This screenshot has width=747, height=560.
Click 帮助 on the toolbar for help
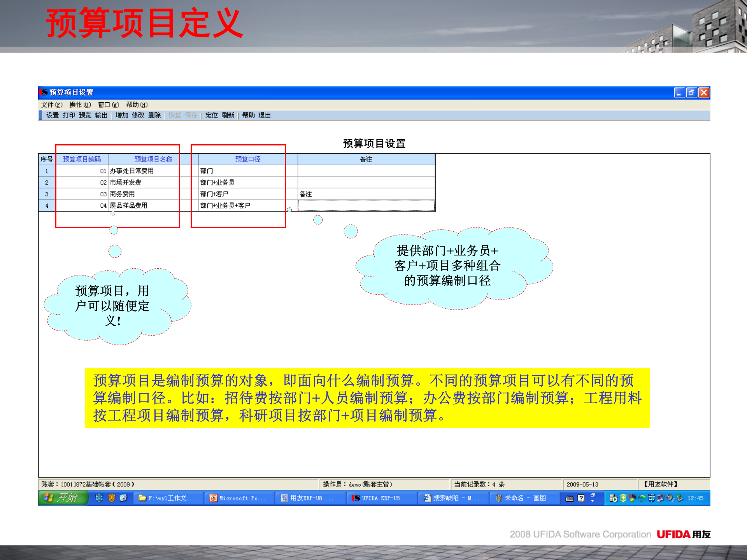click(x=249, y=115)
